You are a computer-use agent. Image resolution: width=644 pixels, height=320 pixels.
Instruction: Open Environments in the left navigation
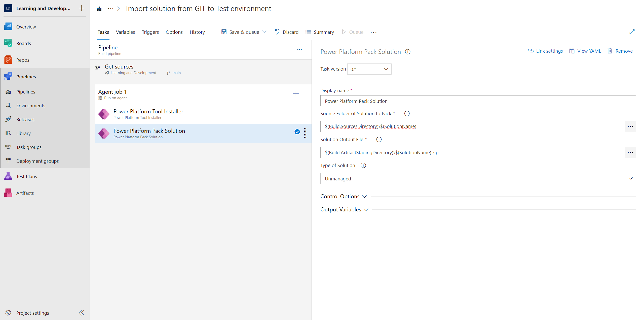[x=30, y=105]
